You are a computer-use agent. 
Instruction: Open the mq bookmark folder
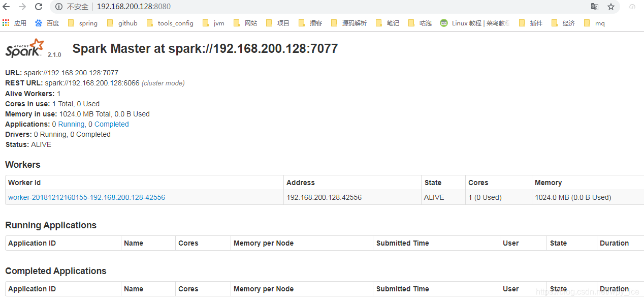pos(594,23)
